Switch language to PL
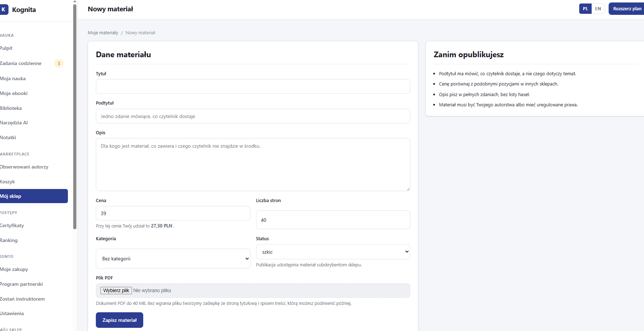 585,9
